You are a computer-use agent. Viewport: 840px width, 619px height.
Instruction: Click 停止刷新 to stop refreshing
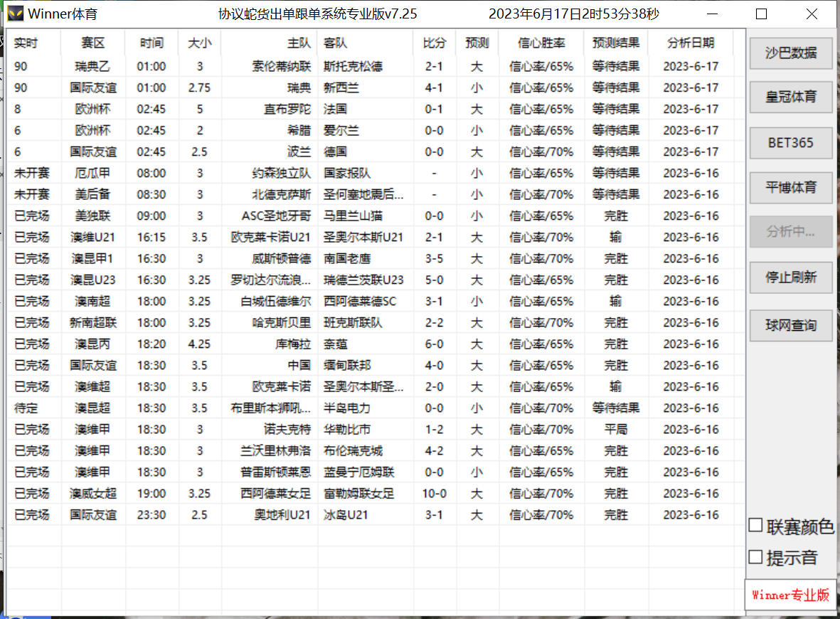[791, 277]
